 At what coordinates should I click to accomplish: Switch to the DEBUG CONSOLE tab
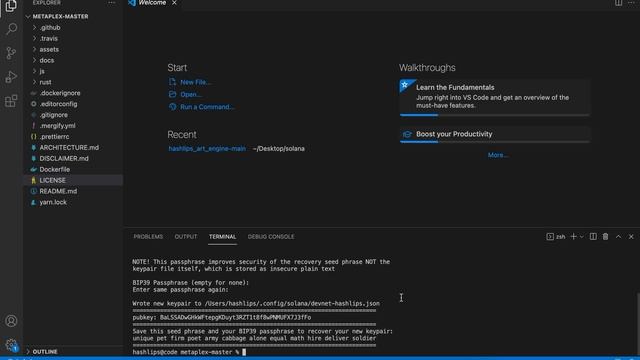(x=271, y=237)
